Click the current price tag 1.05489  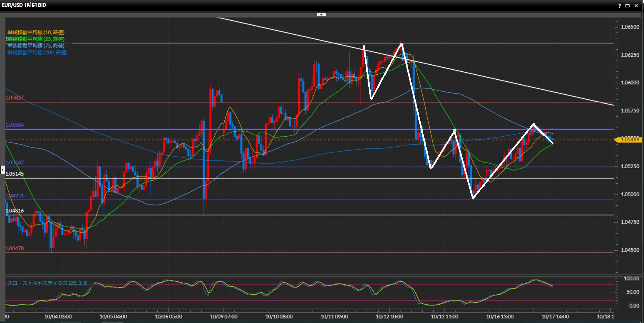pyautogui.click(x=630, y=140)
